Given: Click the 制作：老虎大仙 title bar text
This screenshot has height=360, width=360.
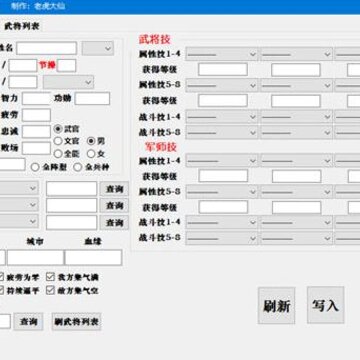Looking at the screenshot, I should point(38,6).
